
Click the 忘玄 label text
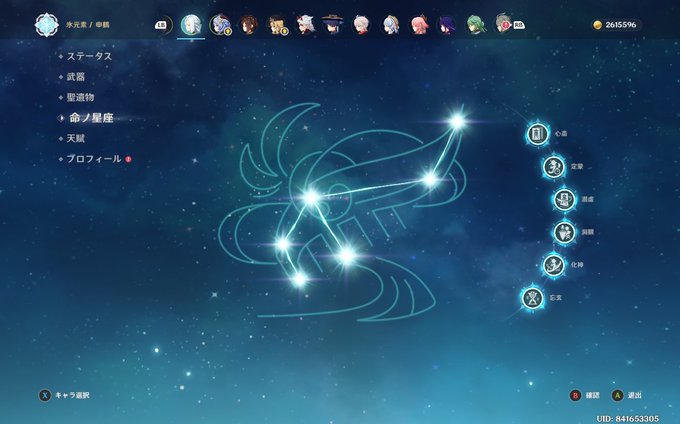coord(556,298)
